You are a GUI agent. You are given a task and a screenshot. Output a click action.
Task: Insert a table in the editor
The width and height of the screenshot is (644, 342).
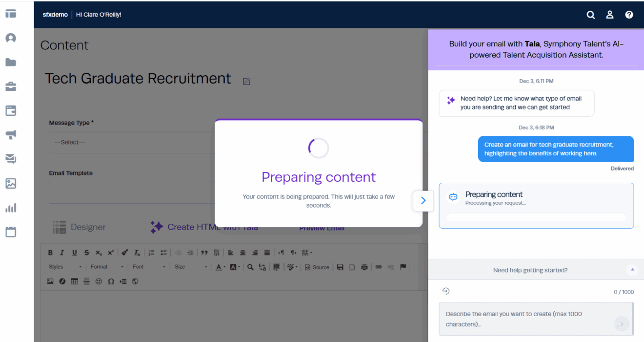coord(74,281)
